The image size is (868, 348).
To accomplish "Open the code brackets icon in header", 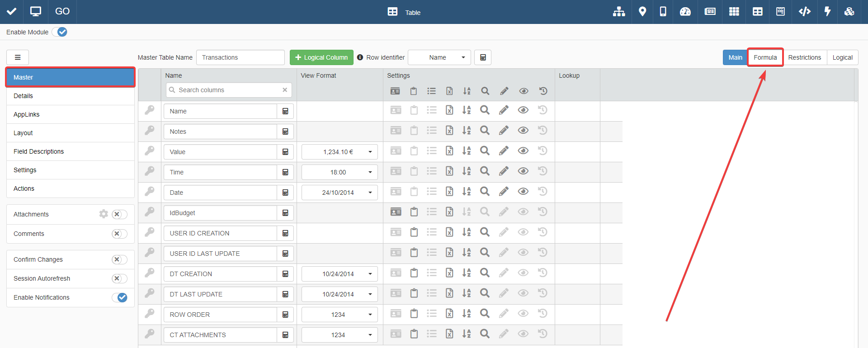I will (804, 12).
